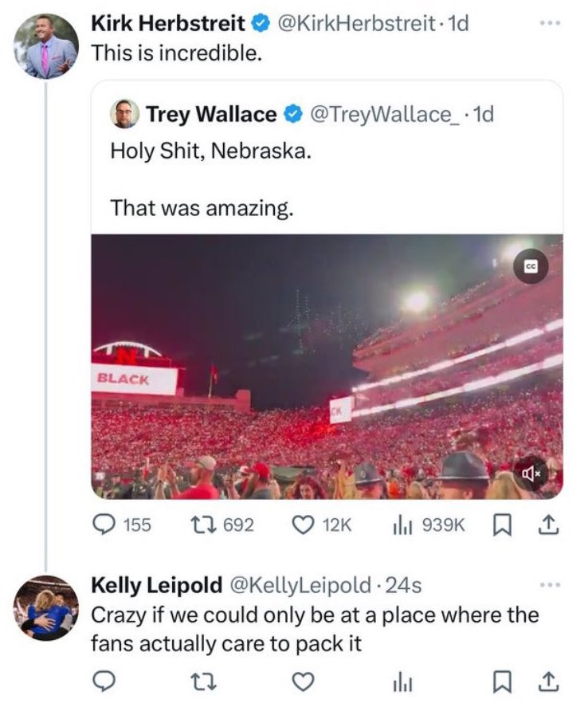Image resolution: width=588 pixels, height=719 pixels.
Task: Open Kelly Leipold's avatar
Action: [x=46, y=607]
